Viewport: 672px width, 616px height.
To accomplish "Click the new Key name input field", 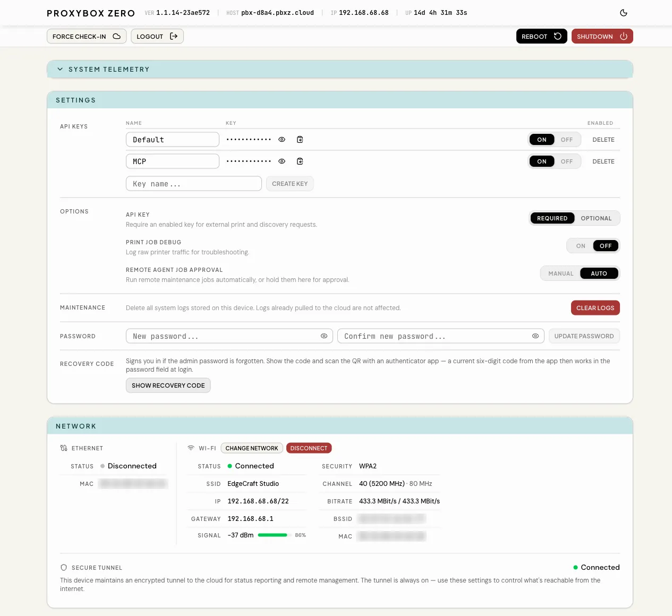I will click(x=194, y=184).
